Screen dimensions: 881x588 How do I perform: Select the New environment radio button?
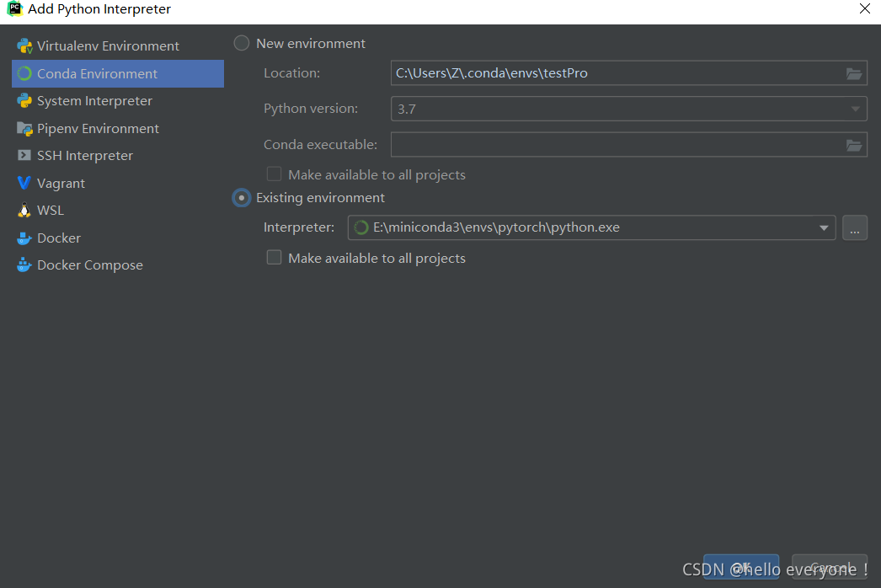tap(242, 43)
